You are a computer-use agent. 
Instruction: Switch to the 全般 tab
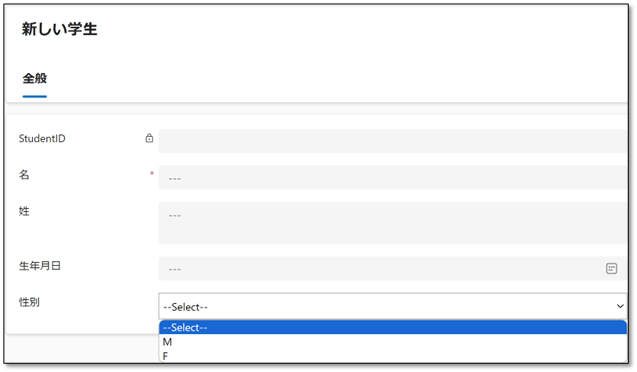(35, 78)
